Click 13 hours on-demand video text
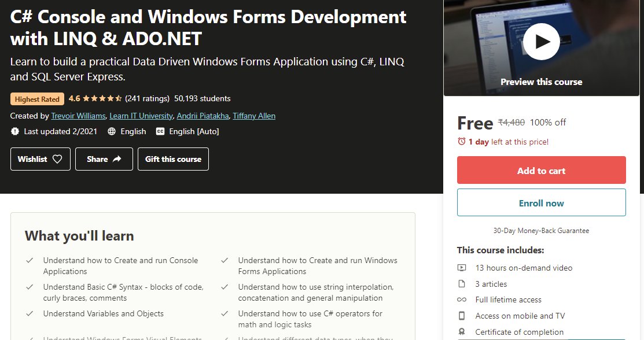Screen dimensions: 644x340 click(524, 268)
